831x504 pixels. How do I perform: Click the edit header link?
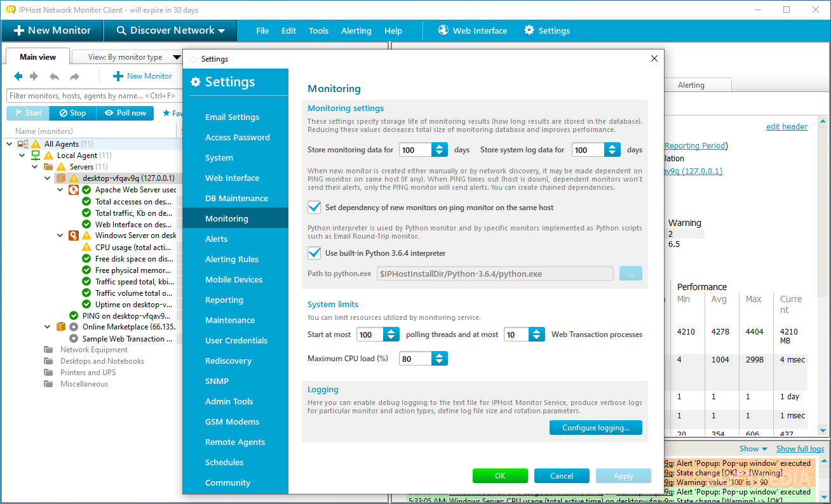(x=787, y=126)
